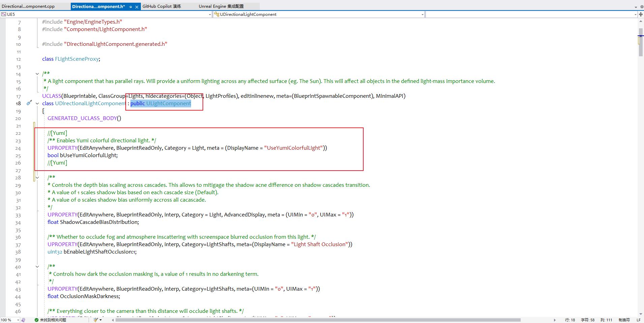The width and height of the screenshot is (644, 323).
Task: Click the vertical scrollbar up arrow
Action: (x=641, y=21)
